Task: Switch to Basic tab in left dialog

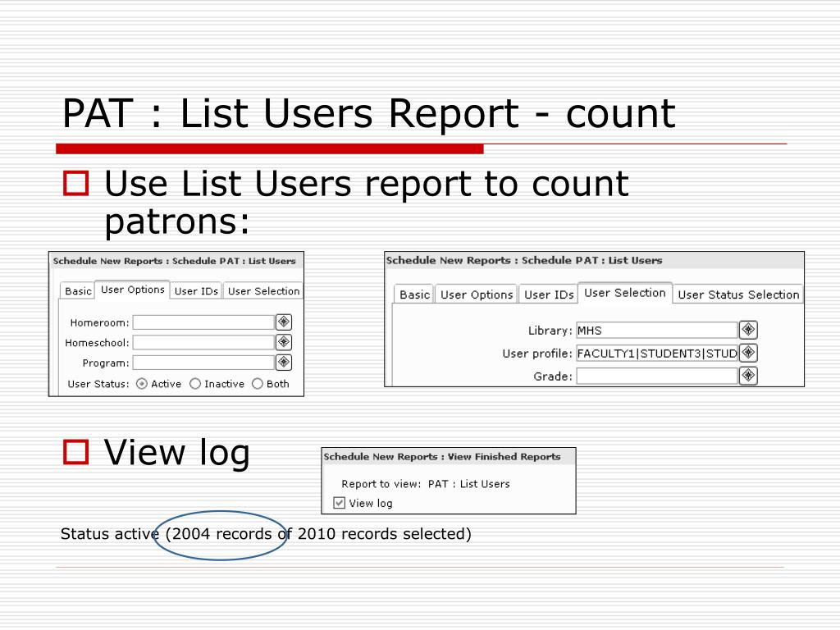Action: [78, 291]
